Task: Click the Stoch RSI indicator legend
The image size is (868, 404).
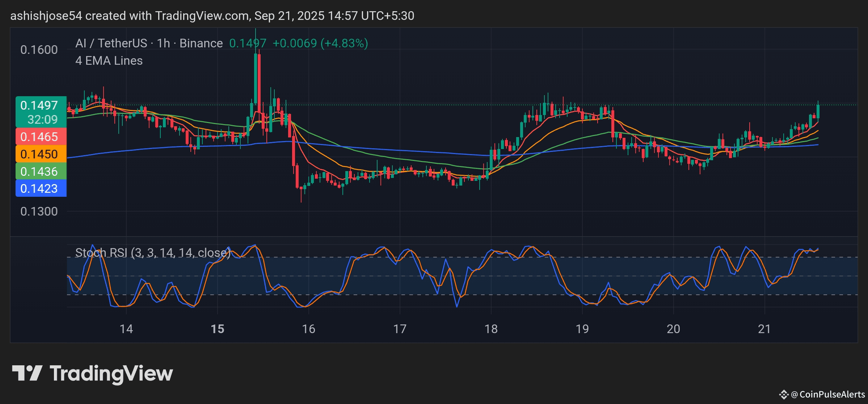Action: [152, 252]
